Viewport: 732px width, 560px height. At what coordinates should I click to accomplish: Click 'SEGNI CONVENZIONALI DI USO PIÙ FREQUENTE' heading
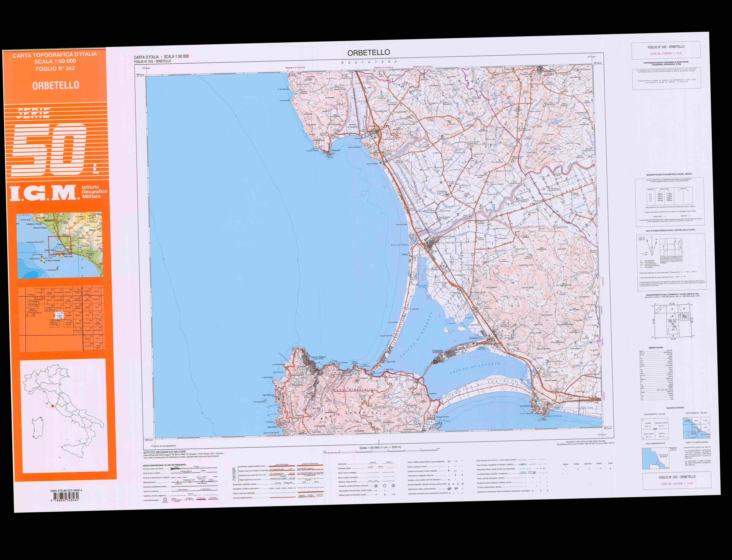[x=164, y=465]
